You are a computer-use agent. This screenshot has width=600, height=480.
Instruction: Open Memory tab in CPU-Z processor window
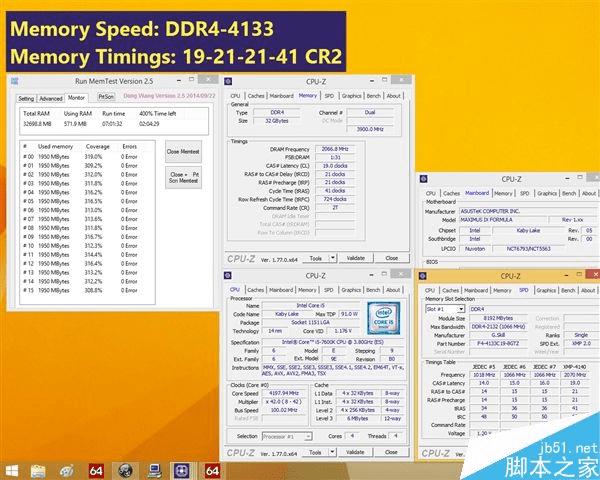[x=307, y=290]
